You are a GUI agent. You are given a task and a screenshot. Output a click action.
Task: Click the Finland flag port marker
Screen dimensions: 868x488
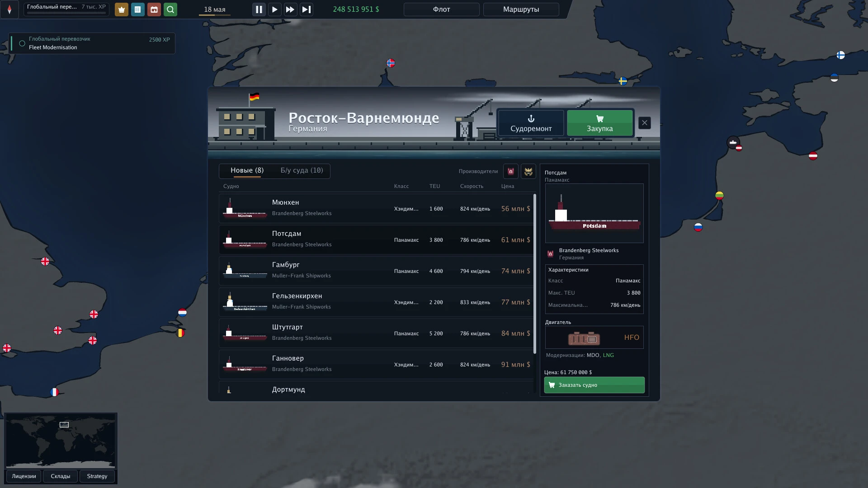point(841,55)
